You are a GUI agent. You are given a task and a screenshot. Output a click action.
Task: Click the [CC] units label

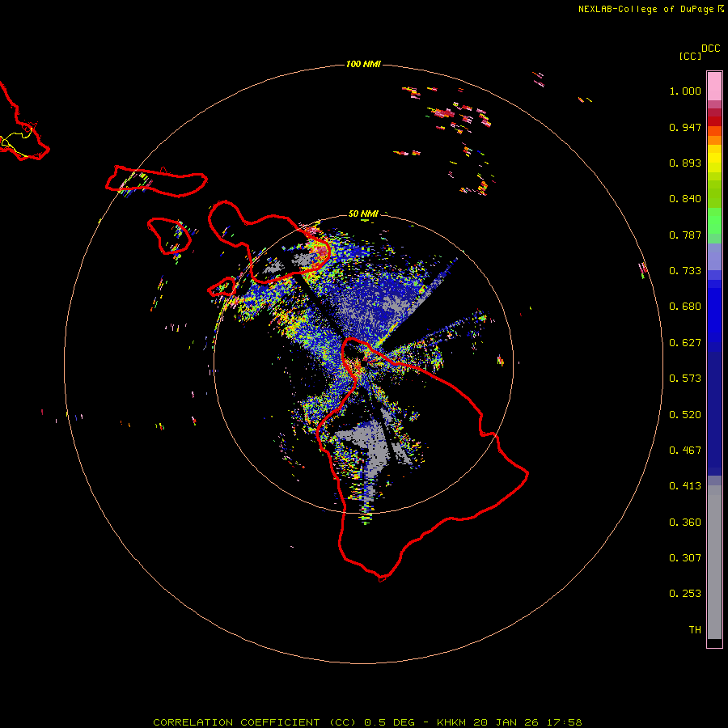pos(690,56)
